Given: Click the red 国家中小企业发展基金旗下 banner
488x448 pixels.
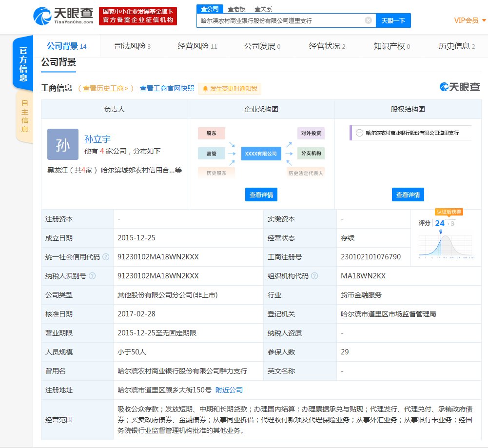Looking at the screenshot, I should click(138, 16).
